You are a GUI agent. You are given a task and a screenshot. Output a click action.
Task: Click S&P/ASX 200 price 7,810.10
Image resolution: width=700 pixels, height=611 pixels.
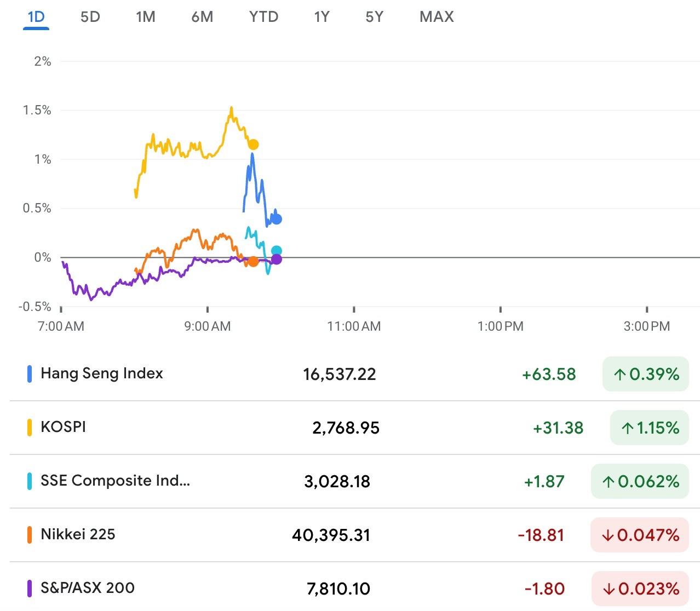tap(338, 589)
